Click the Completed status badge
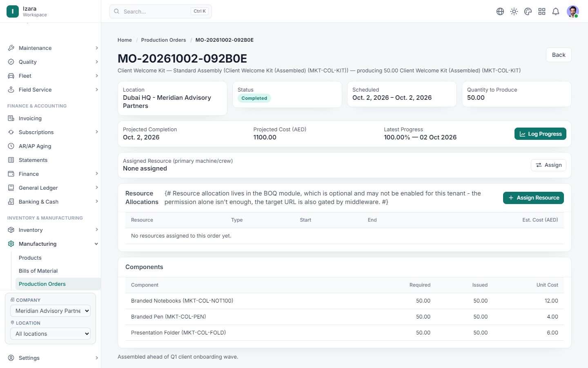Screen dimensions: 588x368 click(254, 98)
